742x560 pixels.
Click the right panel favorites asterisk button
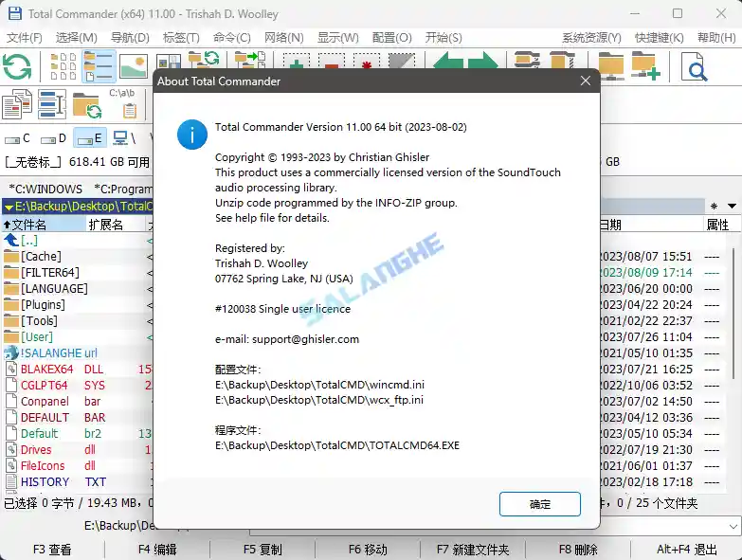(x=715, y=206)
